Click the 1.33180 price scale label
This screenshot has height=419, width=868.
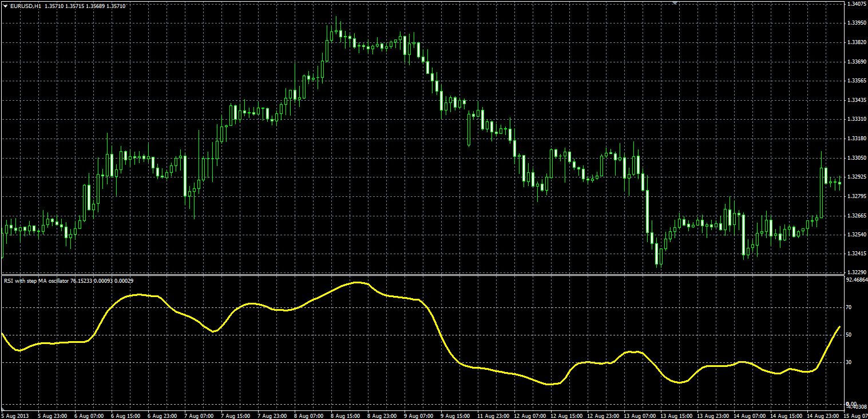coord(856,139)
